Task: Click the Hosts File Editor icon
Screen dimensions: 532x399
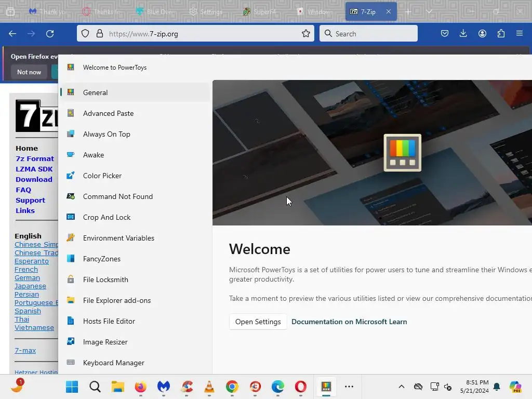Action: [71, 321]
